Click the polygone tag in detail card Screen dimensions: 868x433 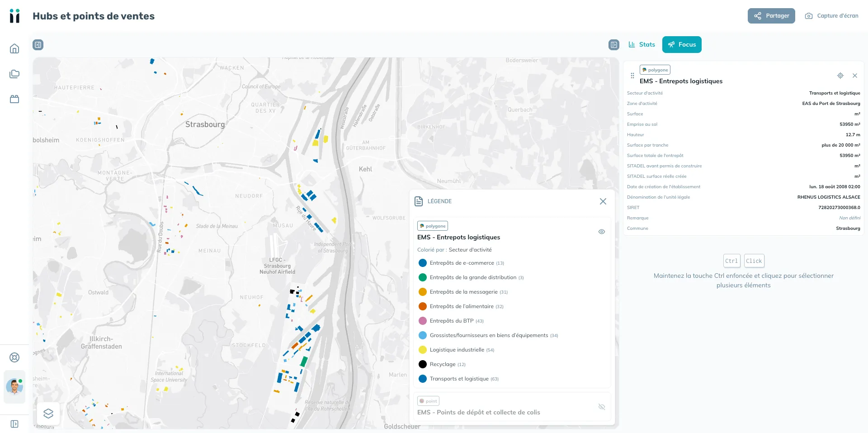click(x=655, y=70)
